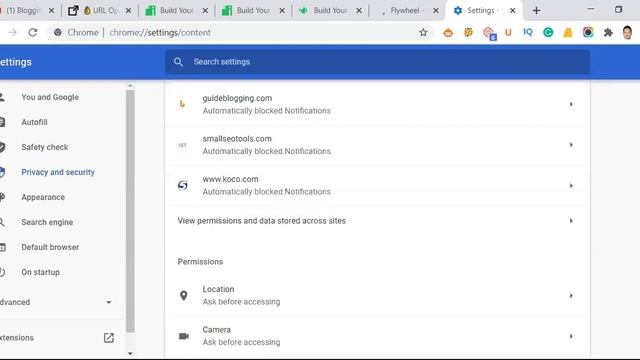Screen dimensions: 640x360
Task: Click smallseotools.com site name text
Action: pos(237,139)
